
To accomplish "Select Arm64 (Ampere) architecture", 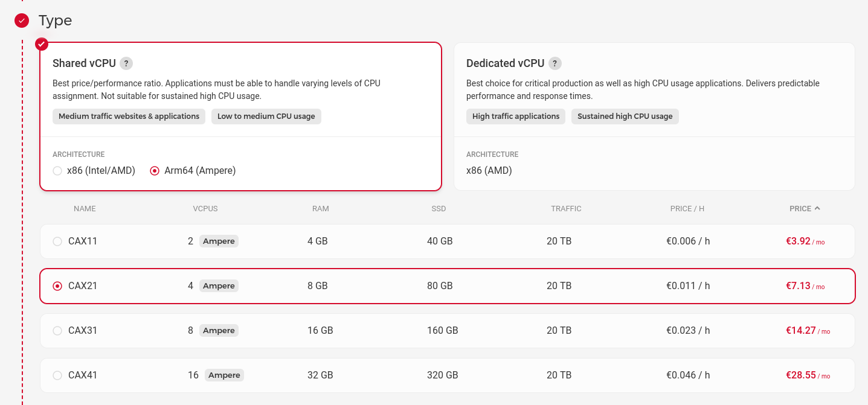I will click(154, 171).
